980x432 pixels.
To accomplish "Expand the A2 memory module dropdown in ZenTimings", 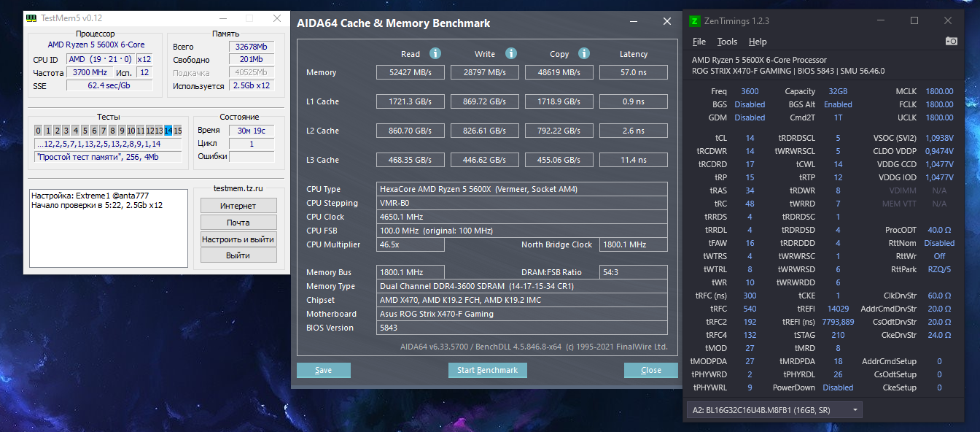I will pyautogui.click(x=774, y=410).
